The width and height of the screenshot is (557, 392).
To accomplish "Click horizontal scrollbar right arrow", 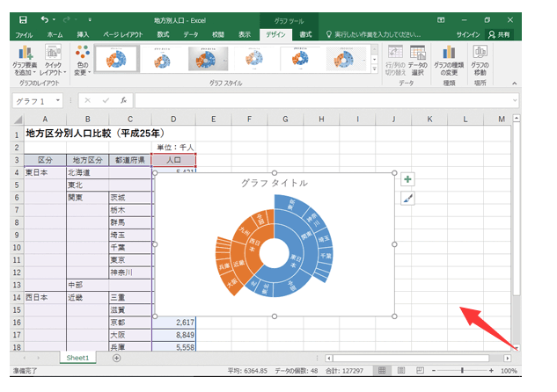I will pos(507,359).
